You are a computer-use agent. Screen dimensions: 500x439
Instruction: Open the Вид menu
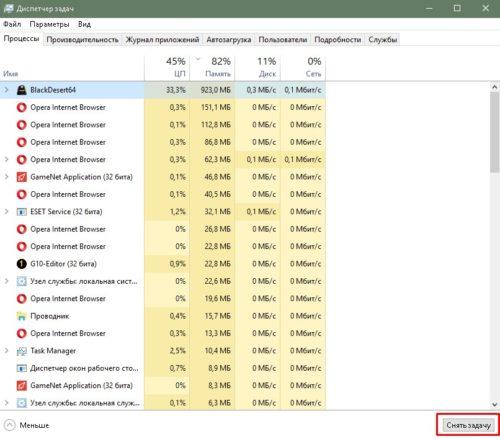click(x=84, y=24)
